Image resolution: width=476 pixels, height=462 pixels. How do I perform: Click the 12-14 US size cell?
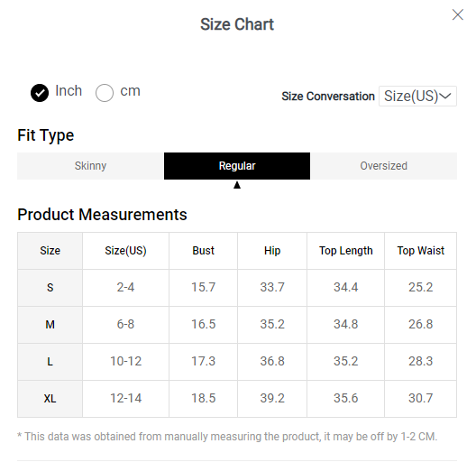(x=125, y=399)
